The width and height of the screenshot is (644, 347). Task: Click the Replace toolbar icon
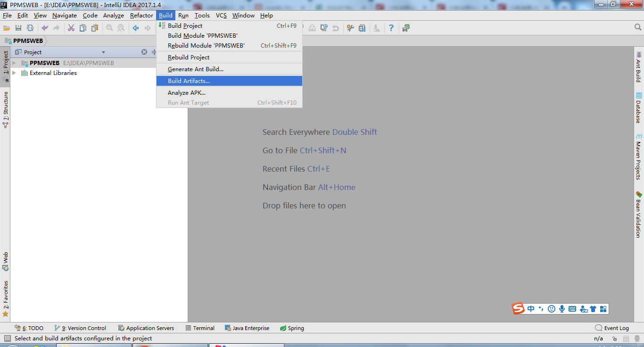pyautogui.click(x=121, y=28)
